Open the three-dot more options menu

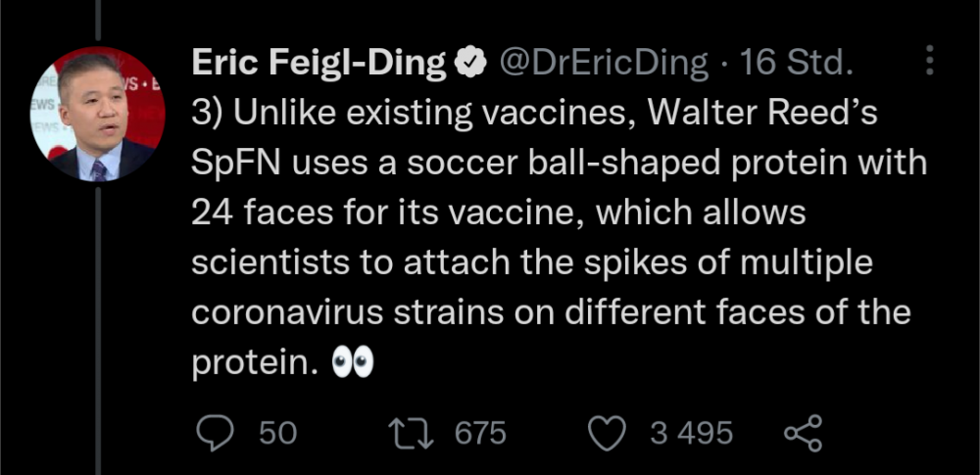point(929,61)
